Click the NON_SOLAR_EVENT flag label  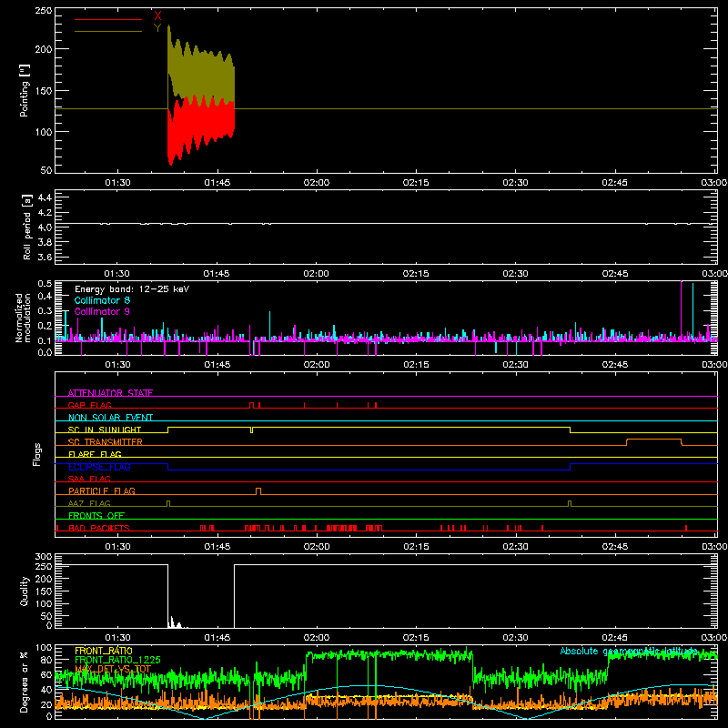110,418
